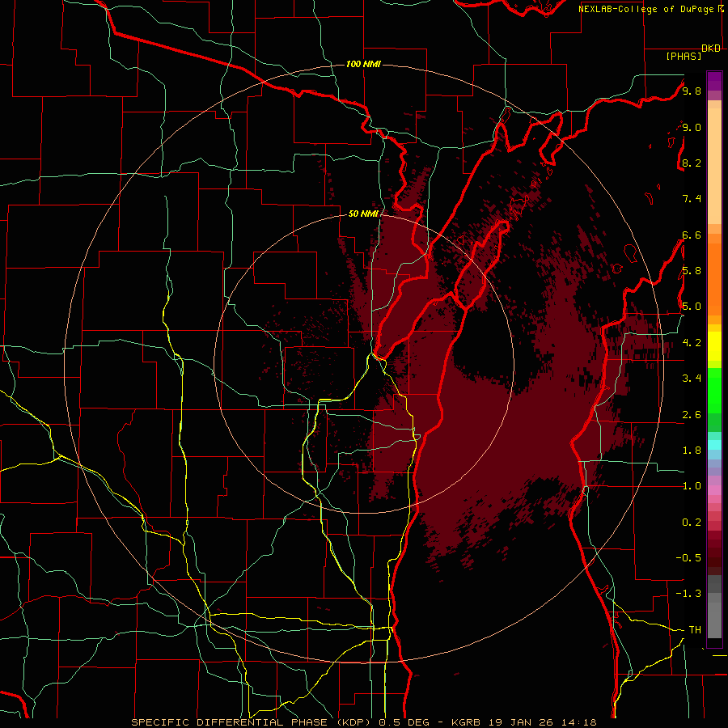Click the 8.2 legend value
Viewport: 728px width, 728px height.
(x=692, y=163)
